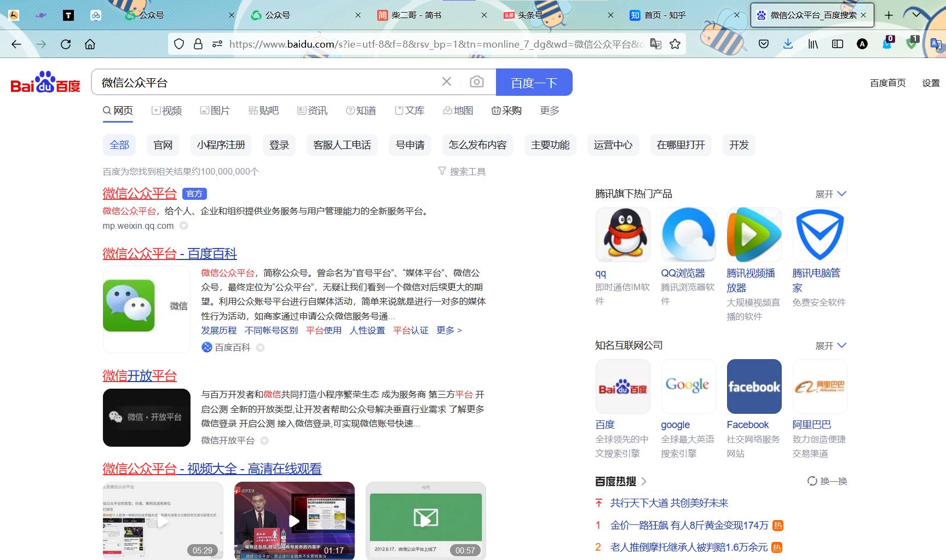This screenshot has height=560, width=946.
Task: Open the 更多 search categories menu
Action: 549,110
